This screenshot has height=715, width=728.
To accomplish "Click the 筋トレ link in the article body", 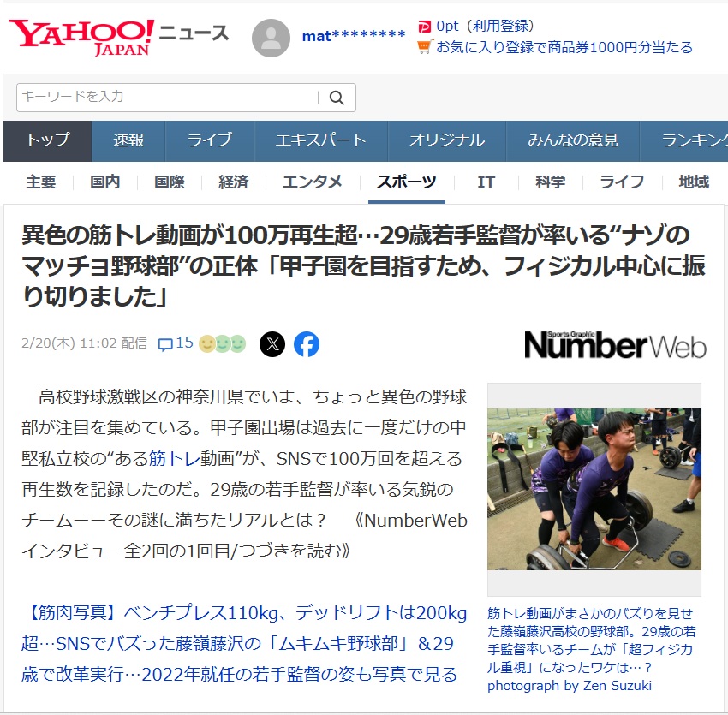I will click(x=175, y=459).
